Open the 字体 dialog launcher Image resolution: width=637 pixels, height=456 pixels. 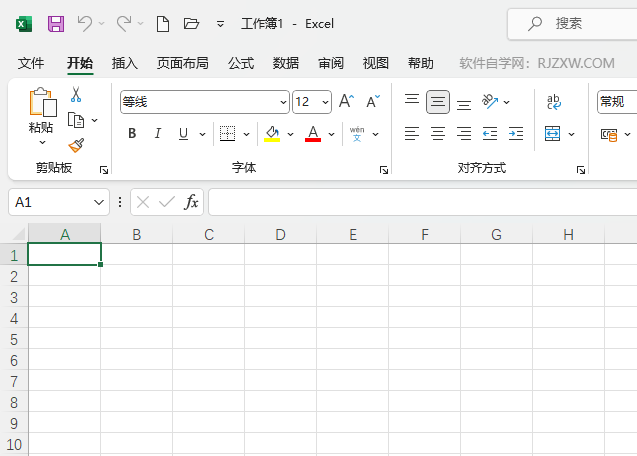[x=384, y=170]
